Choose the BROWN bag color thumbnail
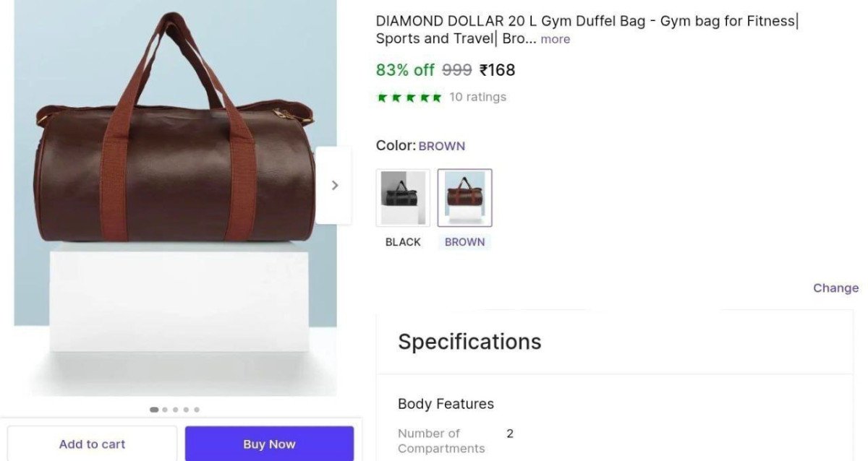This screenshot has height=461, width=868. coord(464,197)
